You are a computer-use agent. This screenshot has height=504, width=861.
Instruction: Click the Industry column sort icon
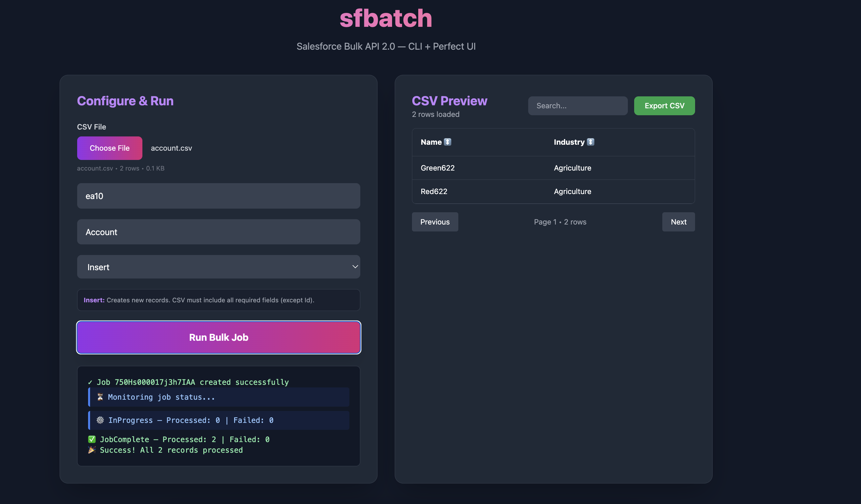(591, 142)
